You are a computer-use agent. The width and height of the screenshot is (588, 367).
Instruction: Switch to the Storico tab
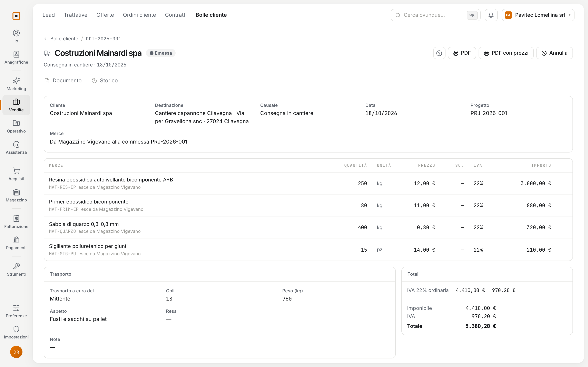click(105, 81)
